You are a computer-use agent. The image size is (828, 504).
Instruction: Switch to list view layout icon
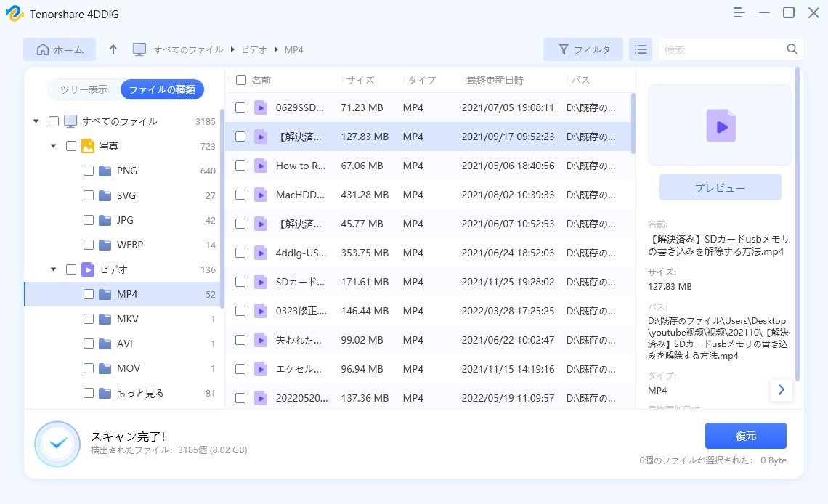640,49
